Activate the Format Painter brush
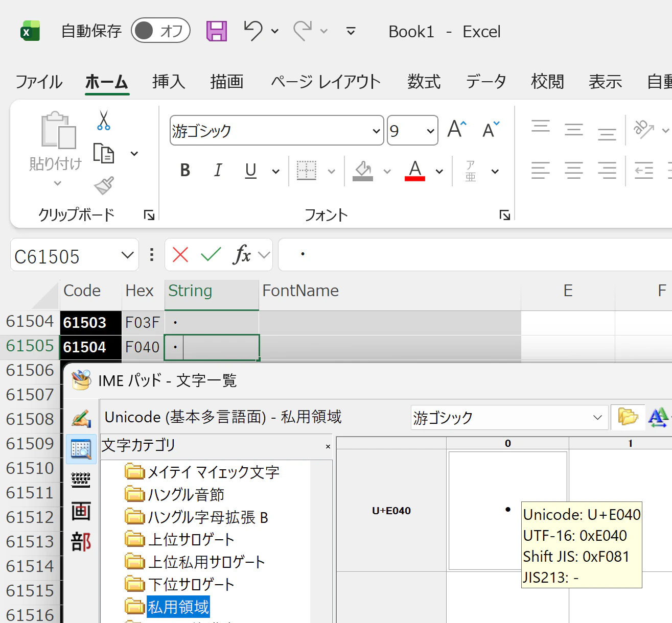The width and height of the screenshot is (672, 623). 104,186
